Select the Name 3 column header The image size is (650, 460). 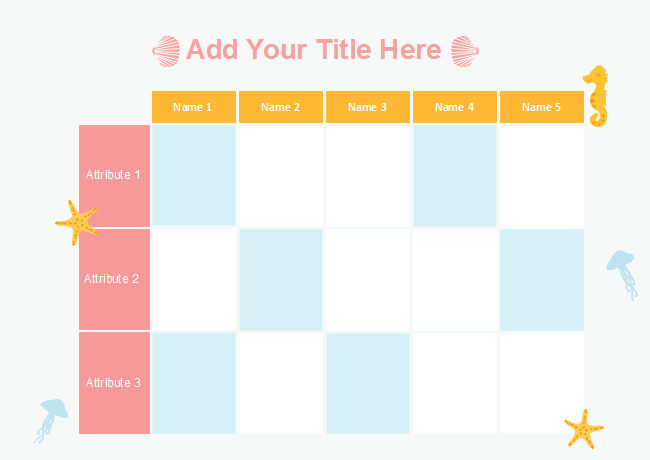coord(367,107)
